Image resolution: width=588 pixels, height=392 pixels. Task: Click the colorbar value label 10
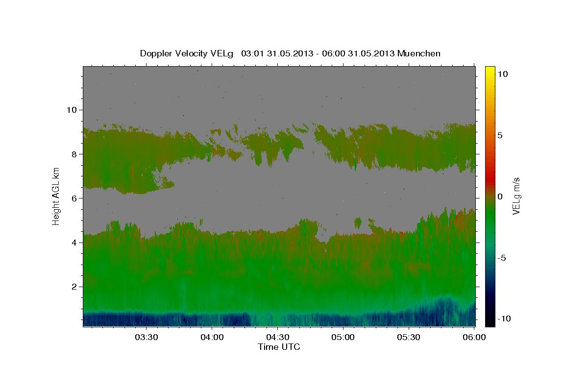coord(502,73)
